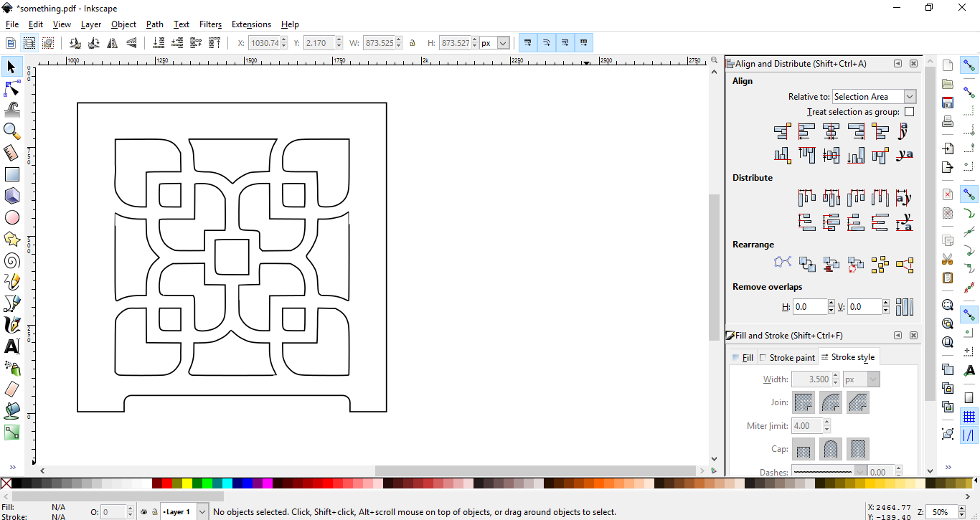Select the Pencil freehand tool
The image size is (980, 520).
click(11, 282)
